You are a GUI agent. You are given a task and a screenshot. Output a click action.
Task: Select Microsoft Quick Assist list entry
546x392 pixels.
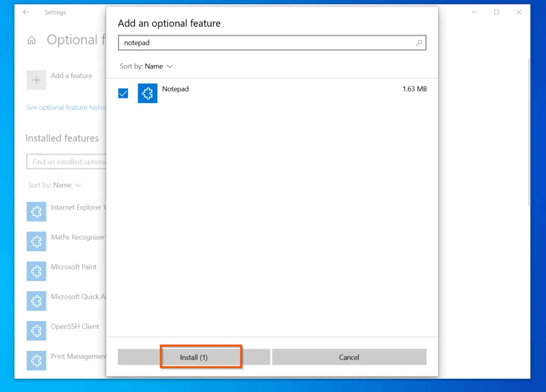click(x=78, y=297)
